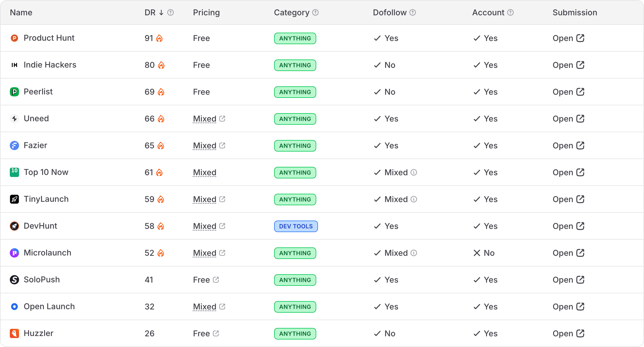644x347 pixels.
Task: Open Open Launch submission page
Action: point(568,307)
